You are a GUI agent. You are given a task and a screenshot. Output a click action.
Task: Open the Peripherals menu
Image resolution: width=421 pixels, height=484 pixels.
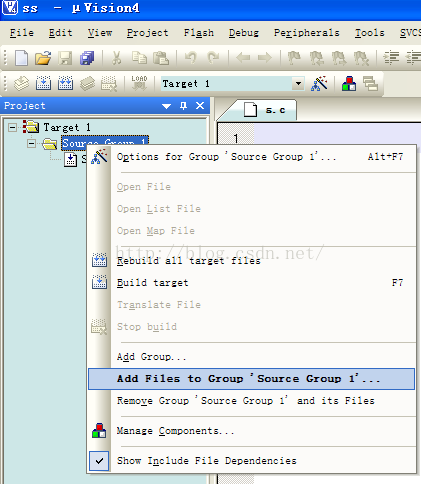(307, 33)
